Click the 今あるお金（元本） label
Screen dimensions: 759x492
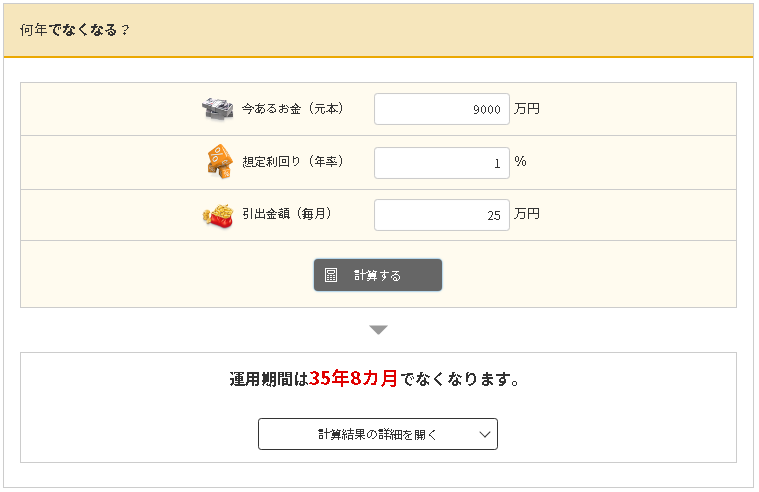point(292,109)
